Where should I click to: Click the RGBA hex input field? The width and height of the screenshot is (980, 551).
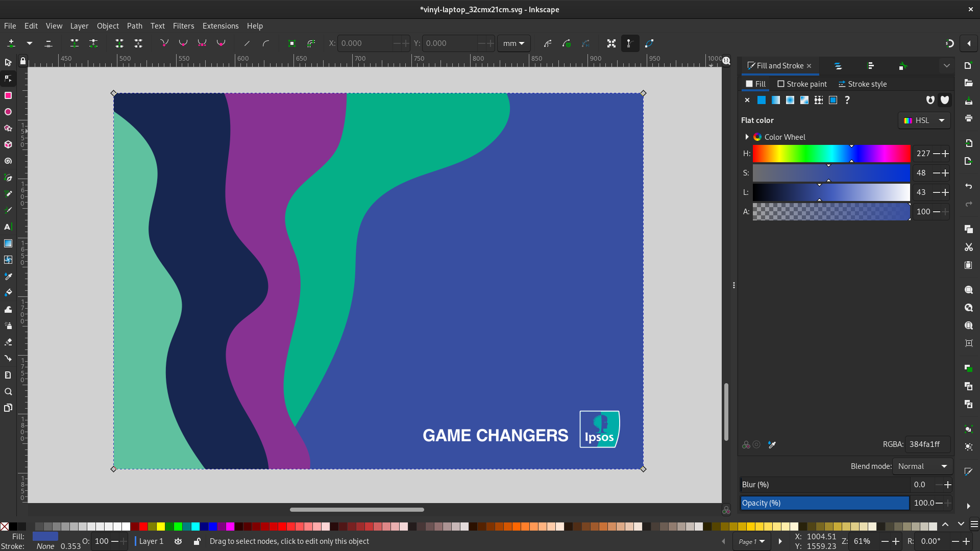[927, 444]
